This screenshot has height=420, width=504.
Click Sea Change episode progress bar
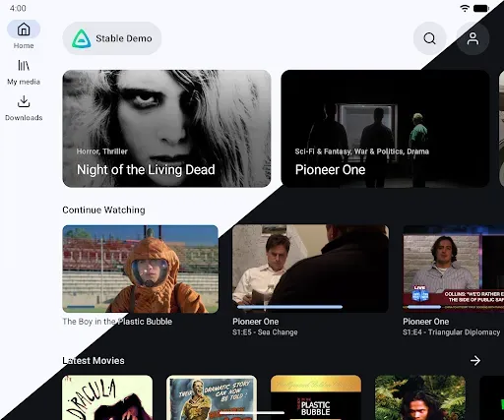tap(289, 307)
